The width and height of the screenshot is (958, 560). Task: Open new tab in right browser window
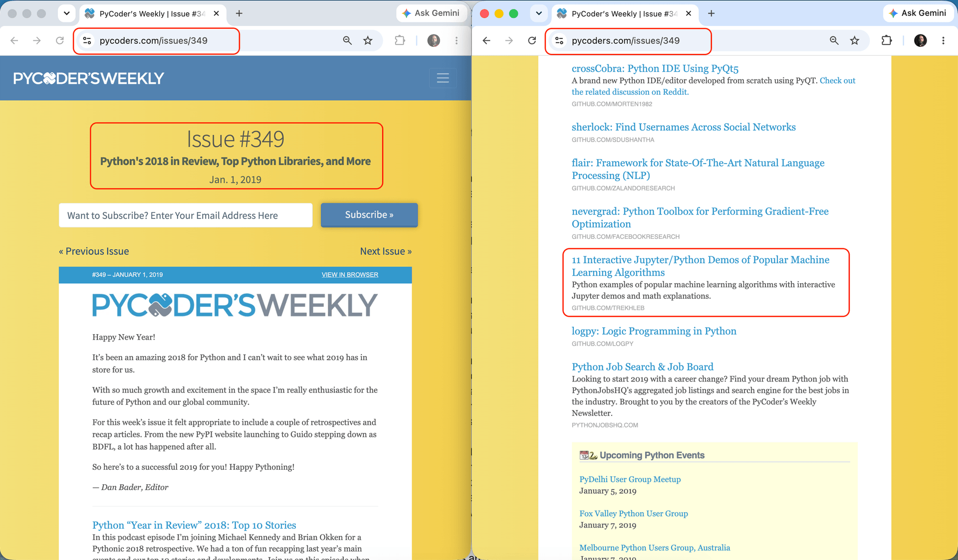point(711,13)
